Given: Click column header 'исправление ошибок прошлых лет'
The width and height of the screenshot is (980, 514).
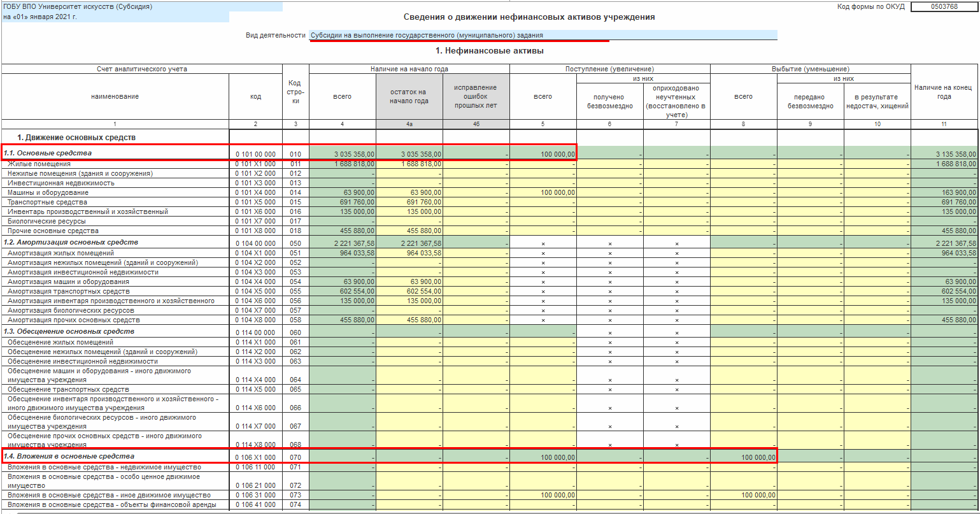Looking at the screenshot, I should (x=476, y=97).
